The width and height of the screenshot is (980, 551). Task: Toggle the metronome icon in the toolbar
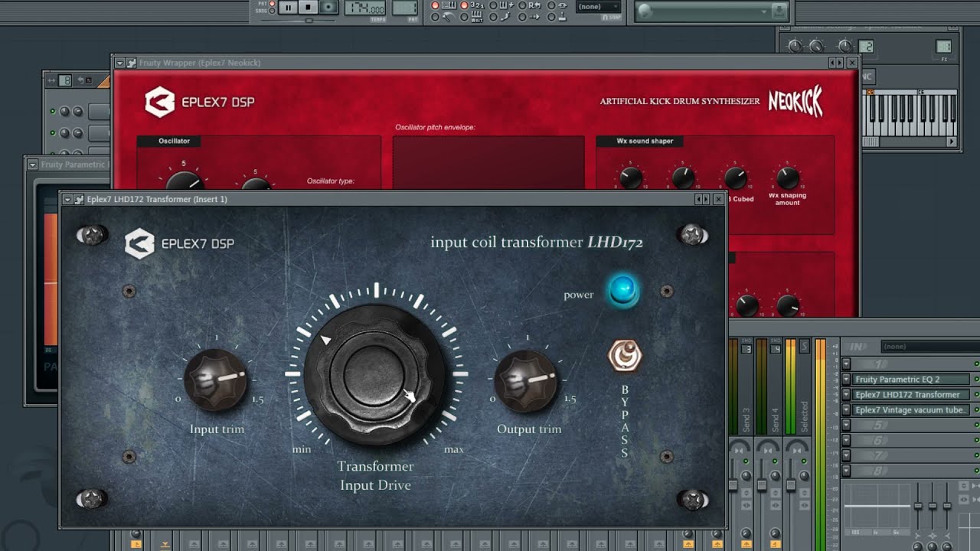(447, 17)
